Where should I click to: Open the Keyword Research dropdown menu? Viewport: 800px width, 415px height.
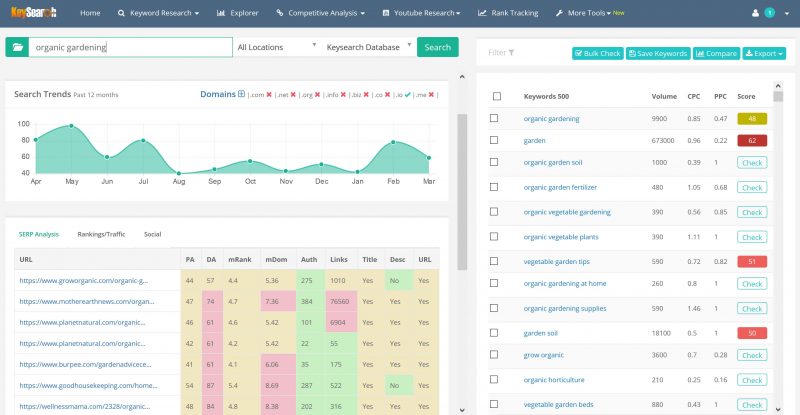[x=158, y=13]
